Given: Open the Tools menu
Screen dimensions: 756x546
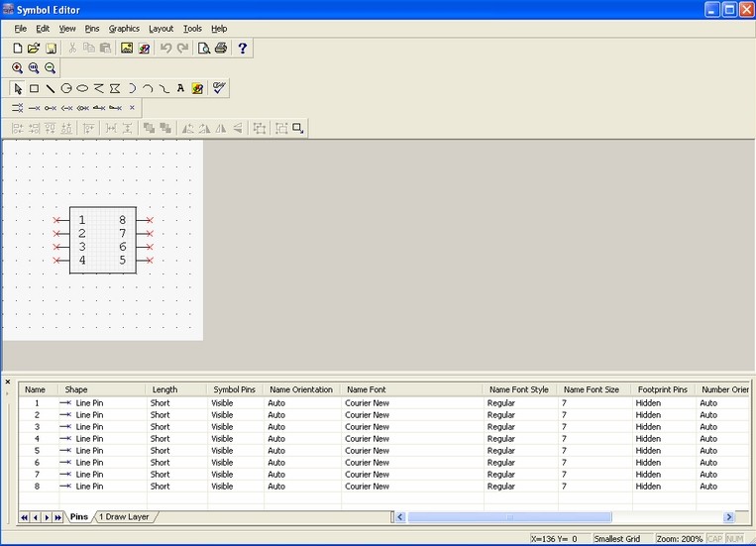Looking at the screenshot, I should point(192,29).
